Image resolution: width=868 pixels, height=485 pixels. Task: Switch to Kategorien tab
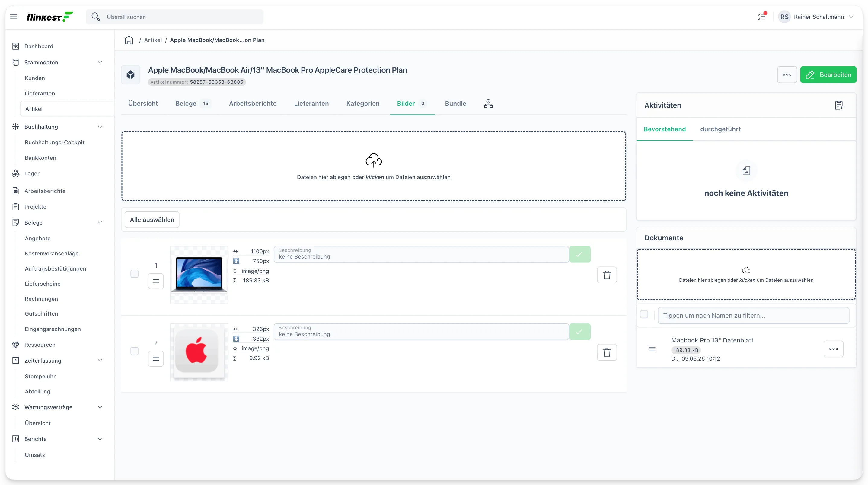[x=363, y=104]
